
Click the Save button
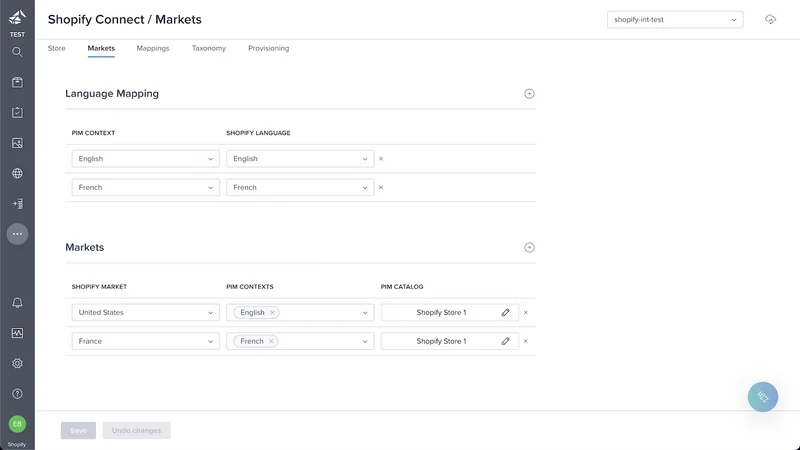point(78,430)
